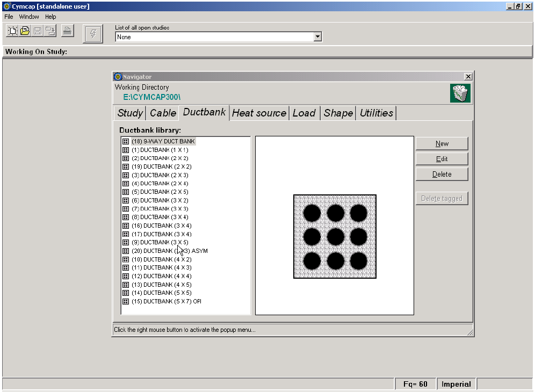Select (18) 9-WAY DUCT BANK entry
The height and width of the screenshot is (392, 535).
point(163,141)
